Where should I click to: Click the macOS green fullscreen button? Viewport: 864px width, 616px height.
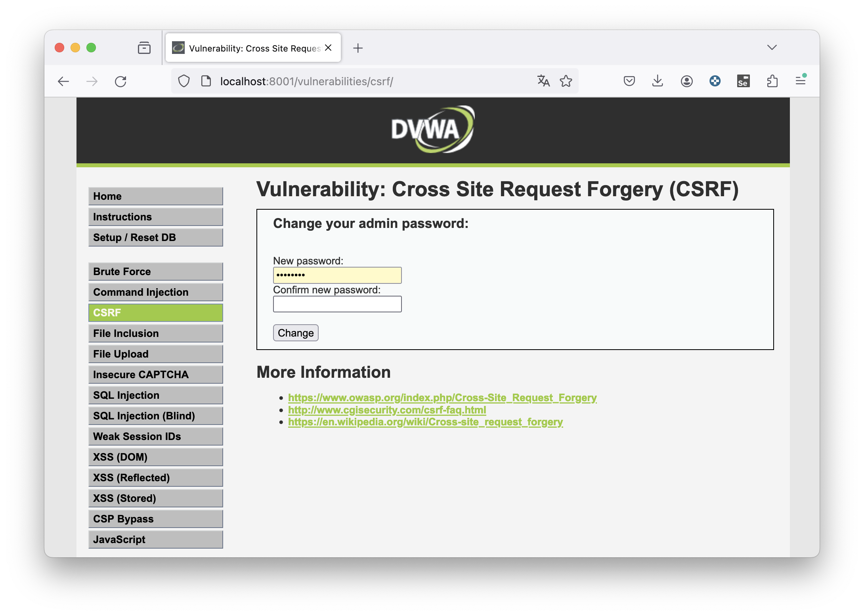click(91, 48)
